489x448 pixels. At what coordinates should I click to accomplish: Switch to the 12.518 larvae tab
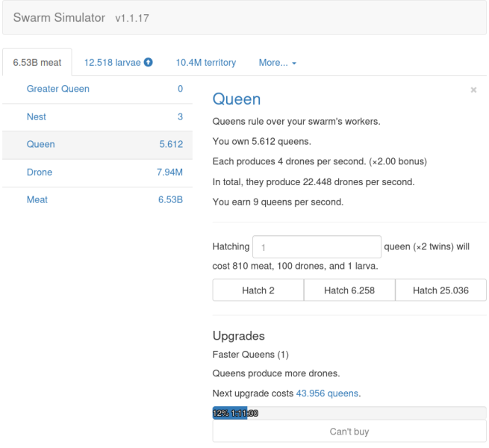(118, 63)
